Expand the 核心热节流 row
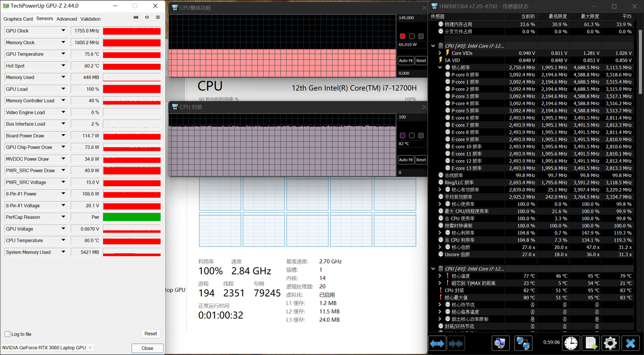644x355 pixels. coord(441,305)
